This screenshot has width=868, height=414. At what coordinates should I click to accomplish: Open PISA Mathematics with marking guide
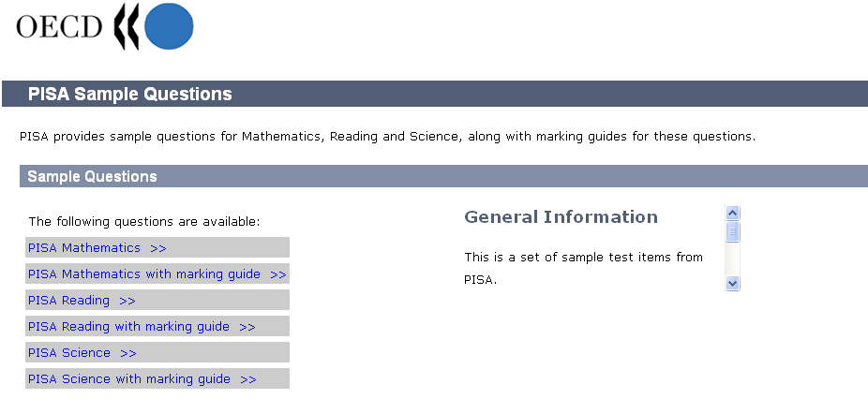click(x=144, y=274)
